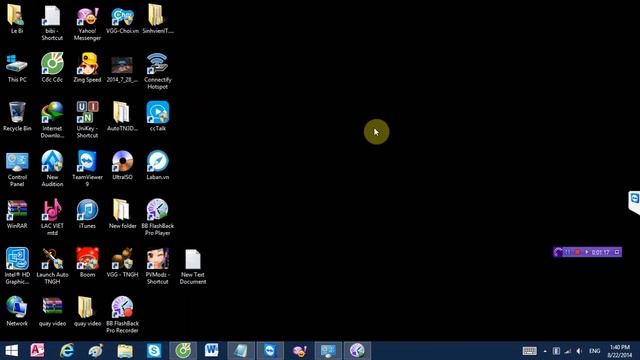Open the quay video folder

[x=87, y=311]
